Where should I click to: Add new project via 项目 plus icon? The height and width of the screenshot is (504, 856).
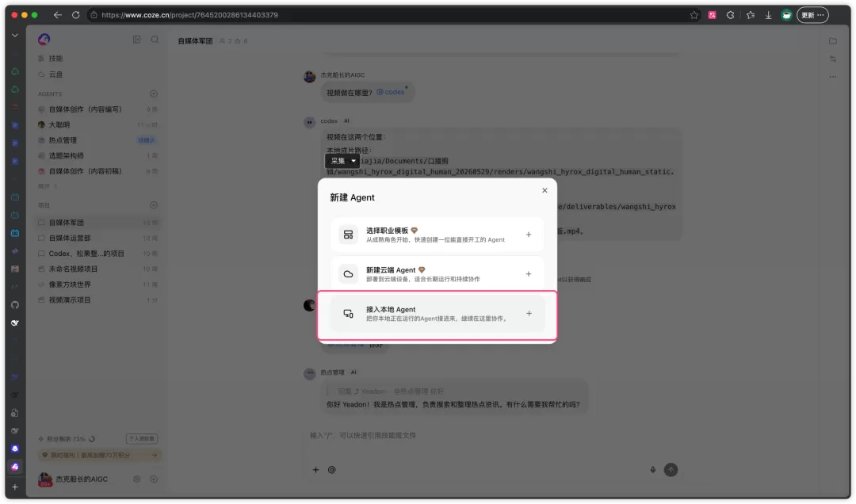[x=154, y=205]
